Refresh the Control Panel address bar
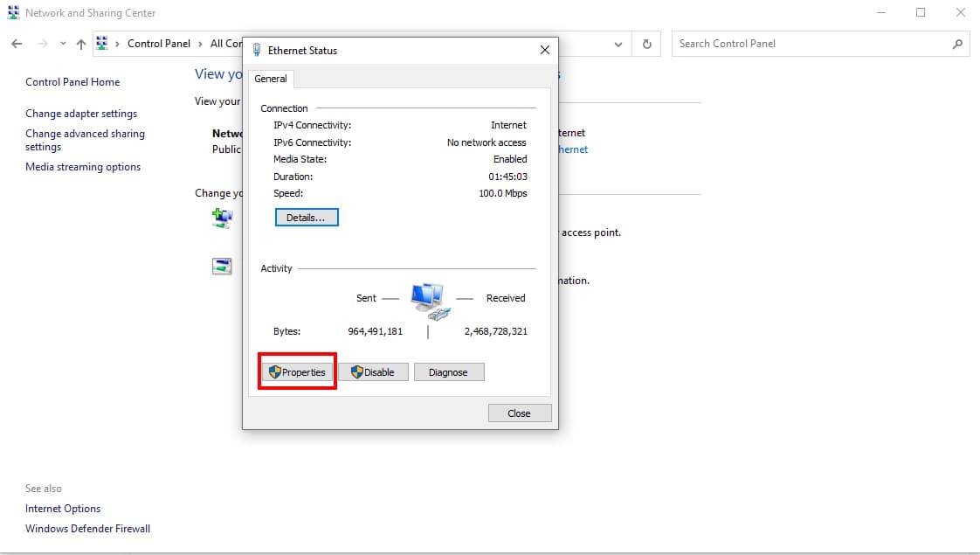This screenshot has width=980, height=555. pyautogui.click(x=647, y=44)
